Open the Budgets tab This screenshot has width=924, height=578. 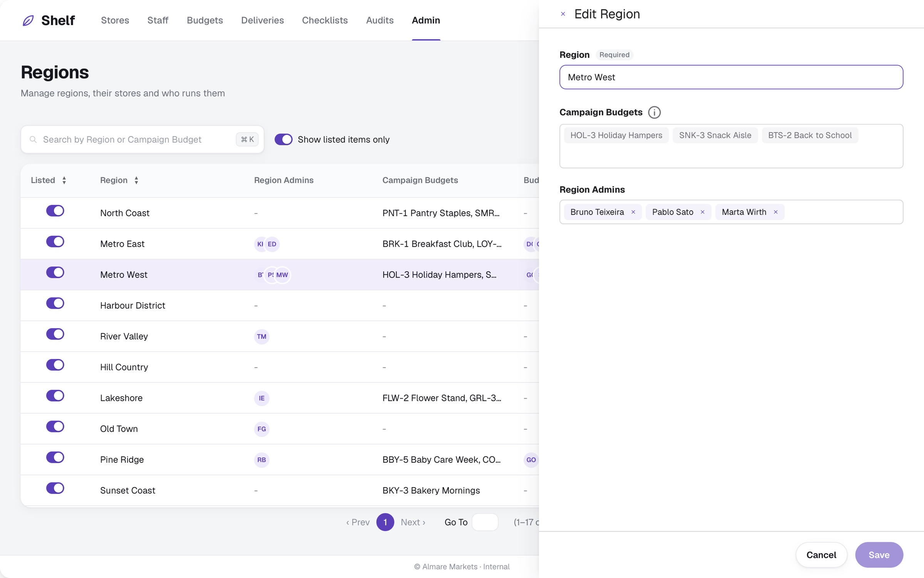(x=205, y=20)
